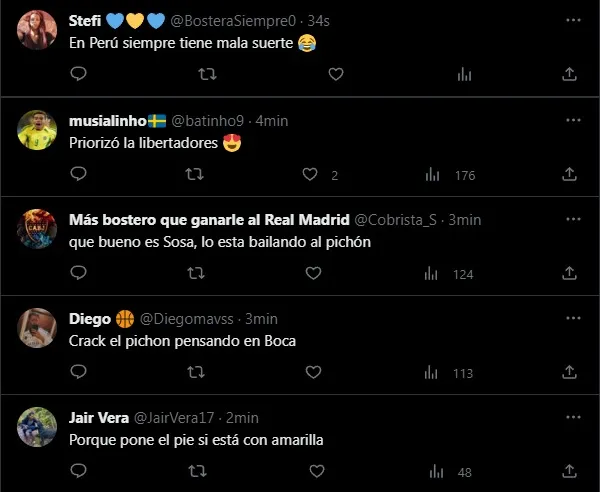Open Stefi's profile avatar

[38, 28]
